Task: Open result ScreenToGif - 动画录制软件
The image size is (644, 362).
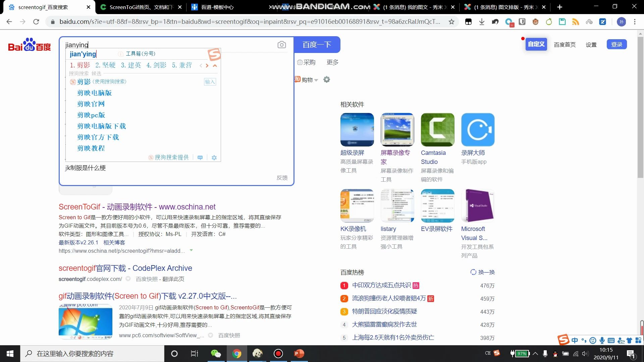Action: click(137, 207)
